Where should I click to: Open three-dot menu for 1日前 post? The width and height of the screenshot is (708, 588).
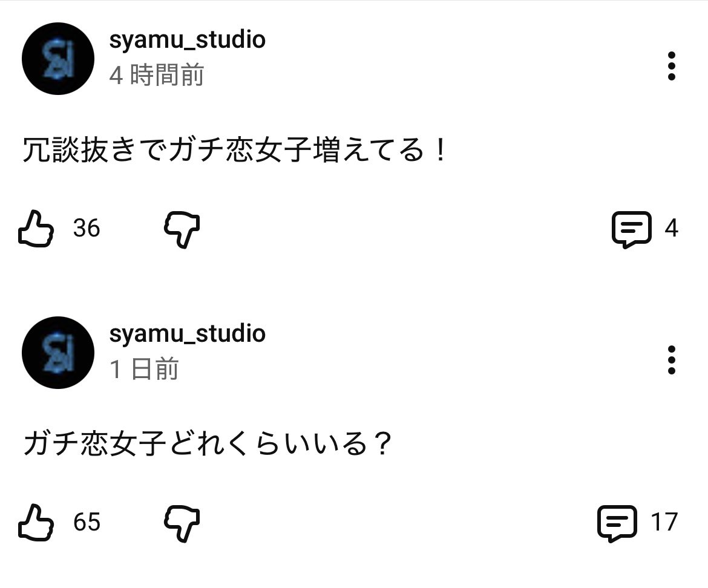point(671,361)
